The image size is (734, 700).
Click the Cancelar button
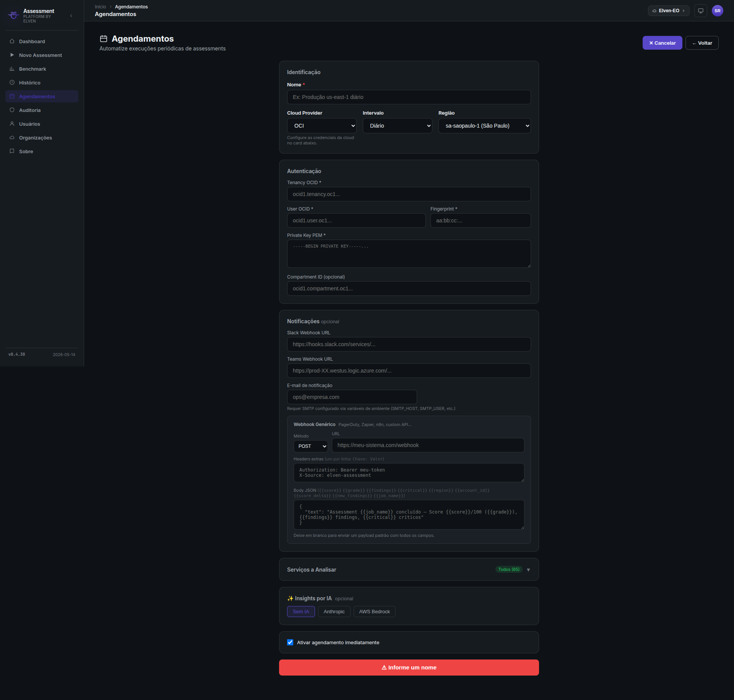[x=662, y=43]
